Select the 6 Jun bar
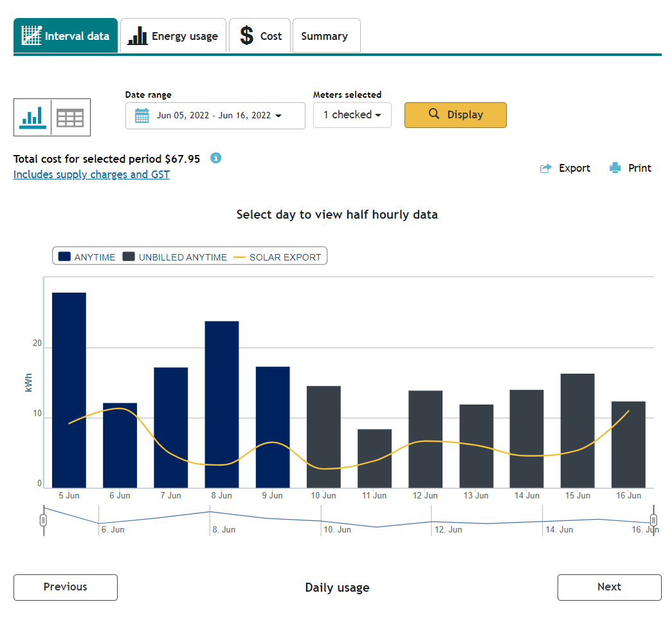The width and height of the screenshot is (672, 629). [120, 446]
